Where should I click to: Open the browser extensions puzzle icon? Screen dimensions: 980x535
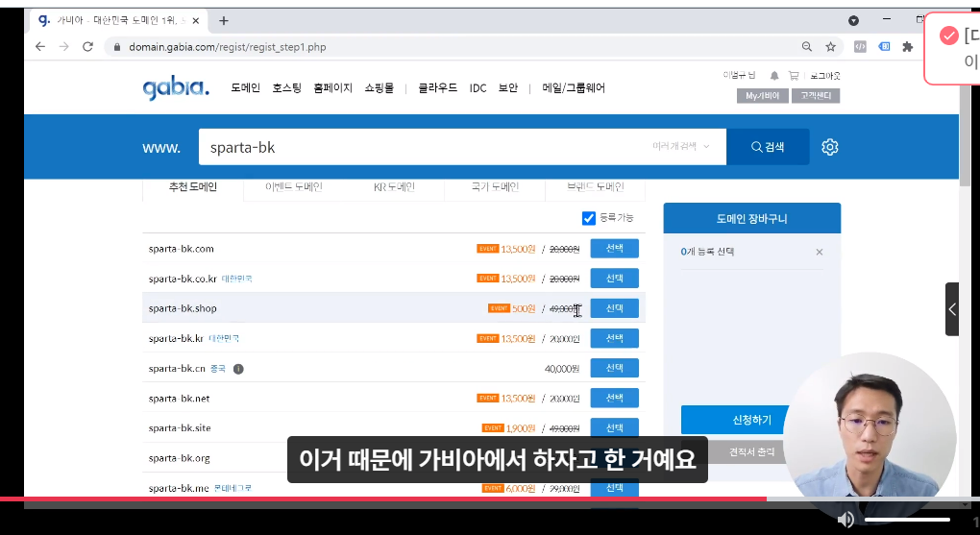pyautogui.click(x=908, y=47)
